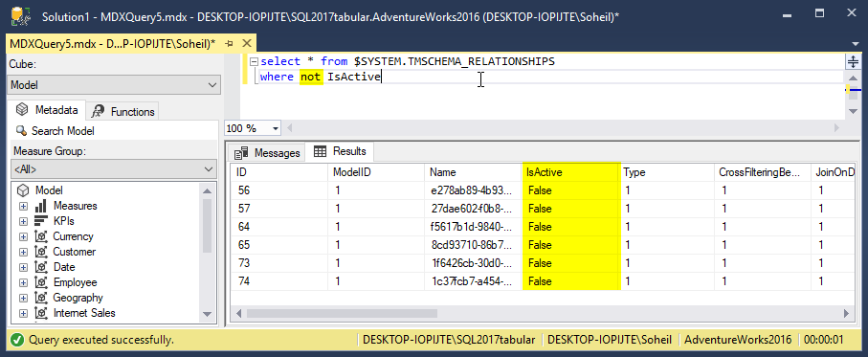Click the Results grid icon
Viewport: 868px width, 357px height.
(320, 151)
